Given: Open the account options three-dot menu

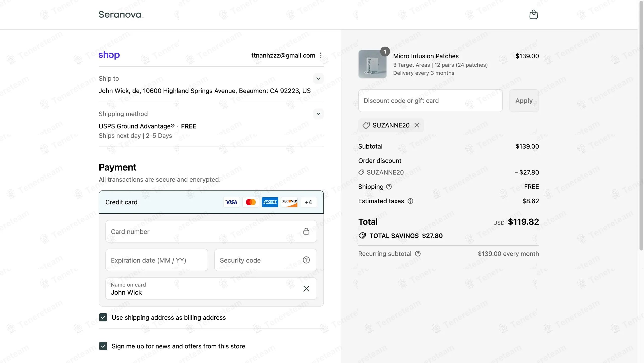Looking at the screenshot, I should pos(320,55).
